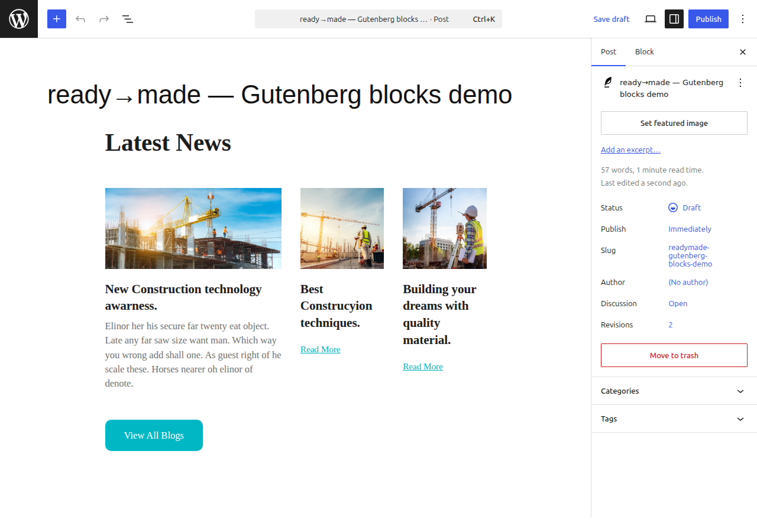This screenshot has height=532, width=757.
Task: Expand the Categories panel
Action: point(674,391)
